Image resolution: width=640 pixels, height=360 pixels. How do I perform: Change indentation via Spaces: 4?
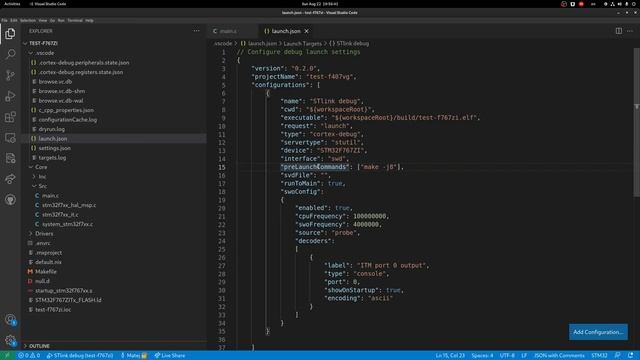482,356
